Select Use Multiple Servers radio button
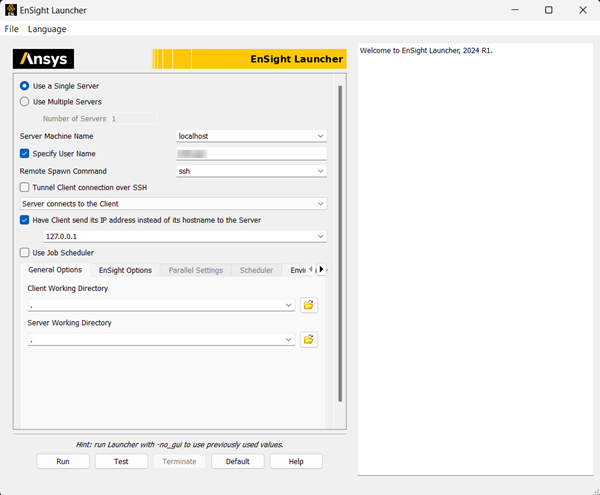This screenshot has height=495, width=600. tap(24, 101)
